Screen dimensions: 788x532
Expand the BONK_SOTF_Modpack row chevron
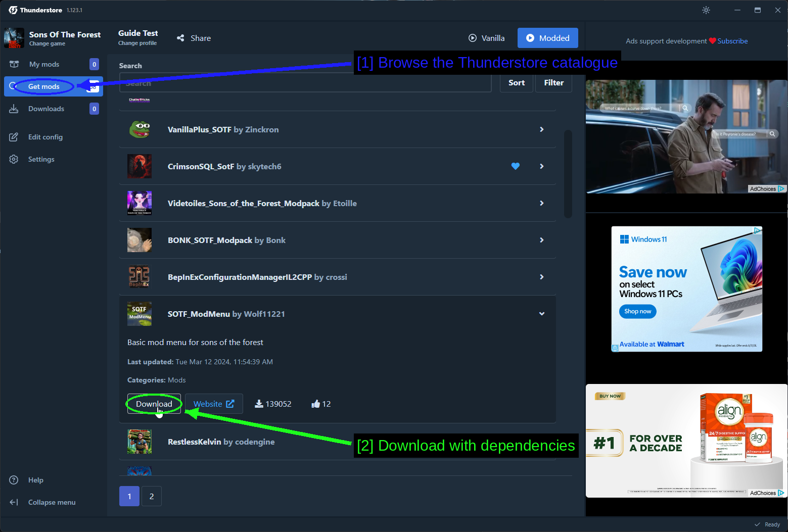point(542,240)
